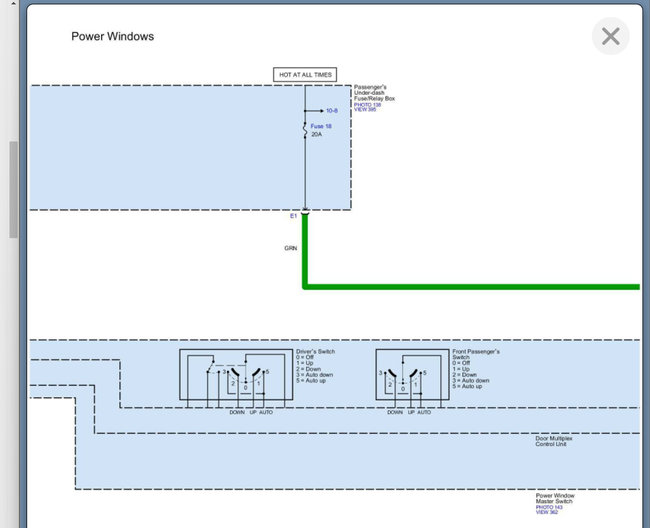Image resolution: width=650 pixels, height=528 pixels.
Task: Click the HOT AT ALL TIMES box
Action: 305,75
